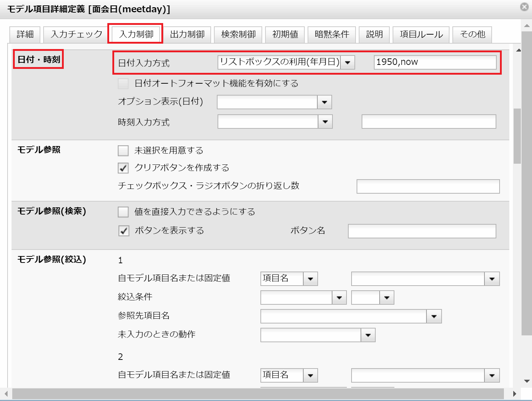Go to the 出力制御 tab
The width and height of the screenshot is (532, 401).
[187, 34]
